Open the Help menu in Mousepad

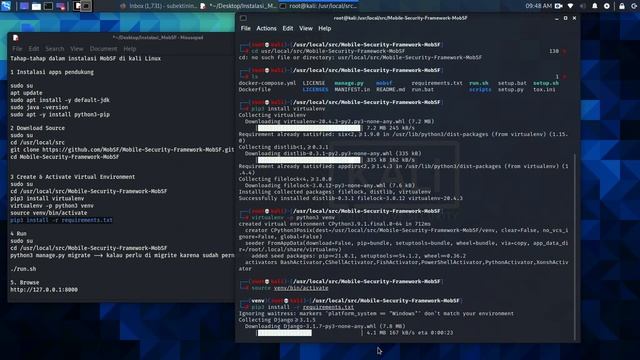[x=129, y=49]
